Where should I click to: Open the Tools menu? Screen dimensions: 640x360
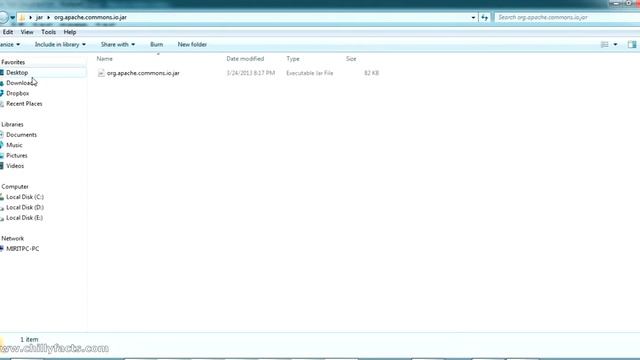point(48,32)
